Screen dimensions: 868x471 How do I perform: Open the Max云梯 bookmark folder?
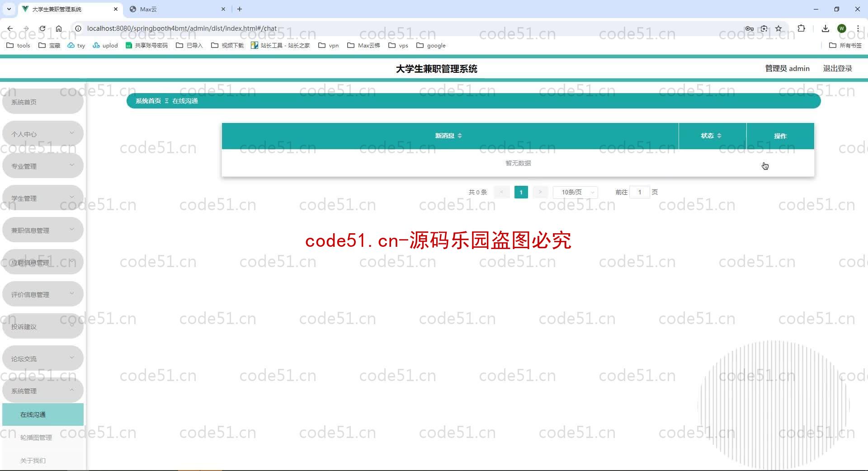coord(364,45)
